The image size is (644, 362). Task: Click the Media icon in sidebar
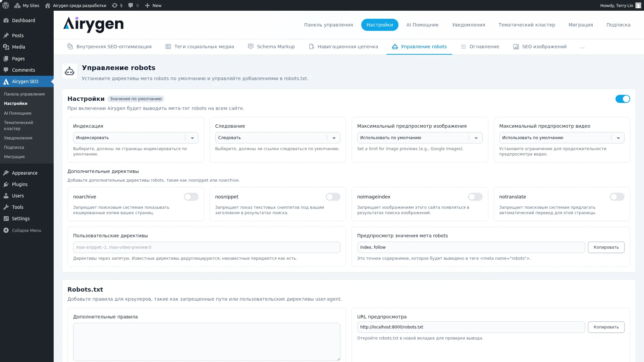pyautogui.click(x=6, y=47)
